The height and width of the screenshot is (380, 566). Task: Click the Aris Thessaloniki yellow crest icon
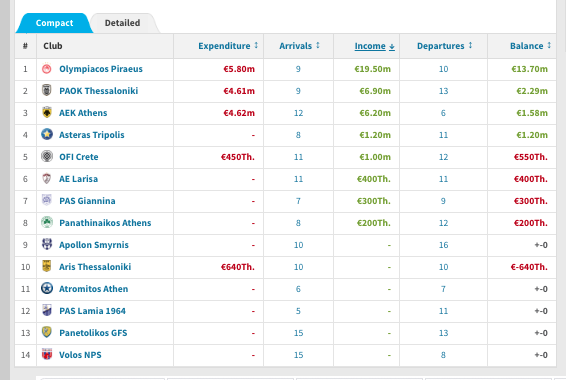[x=47, y=266]
